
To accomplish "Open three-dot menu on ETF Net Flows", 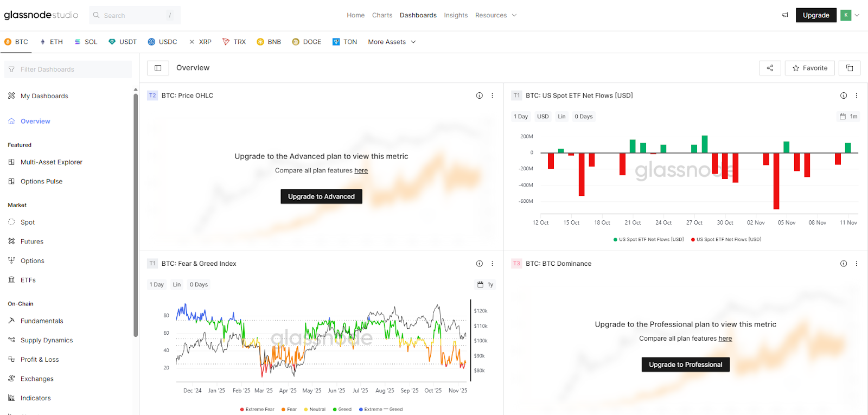I will (857, 95).
